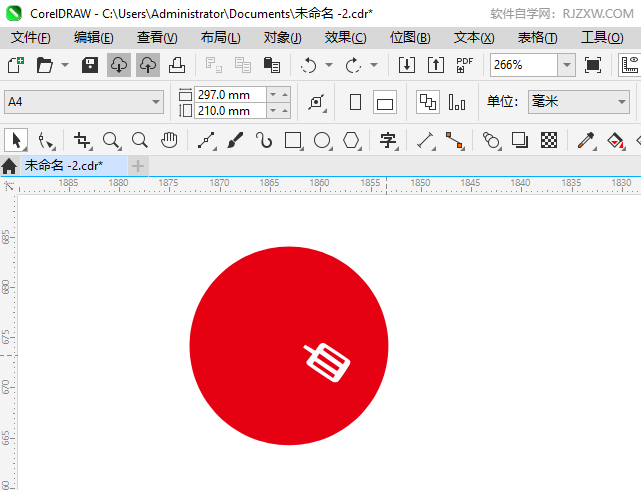Click the Redo arrow icon
Viewport: 641px width, 490px height.
click(x=354, y=65)
